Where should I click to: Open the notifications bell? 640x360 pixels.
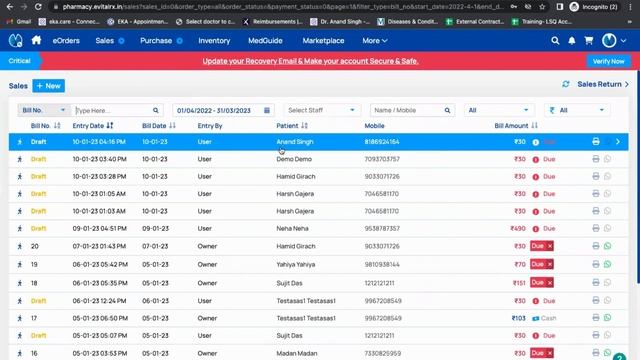click(571, 40)
